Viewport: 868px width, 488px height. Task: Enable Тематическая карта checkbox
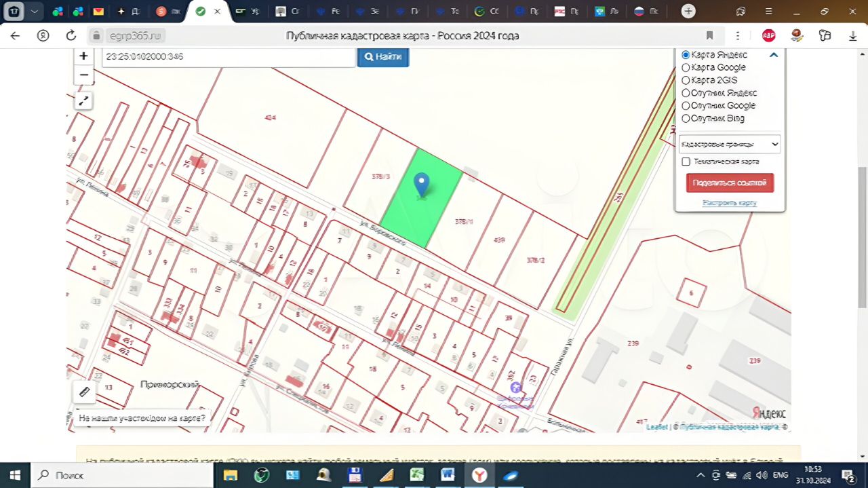686,162
